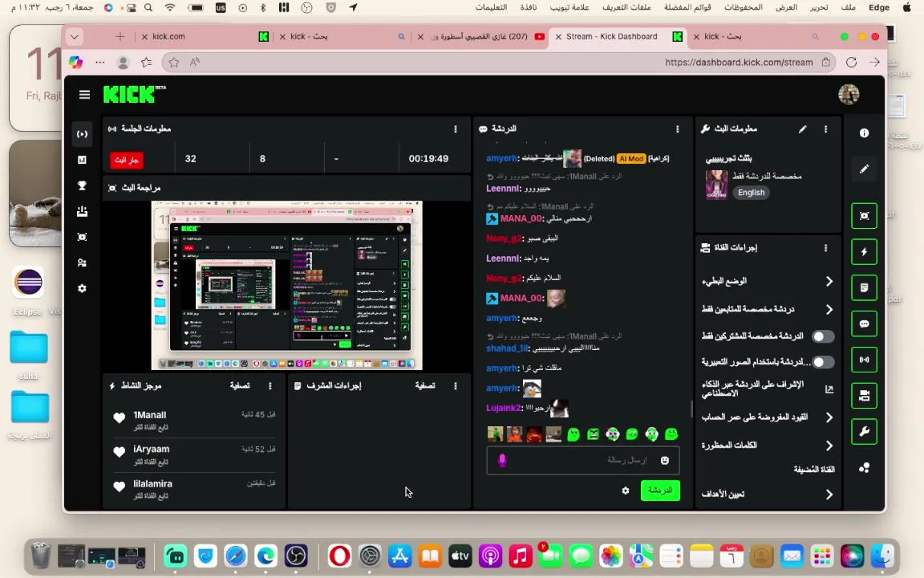Click the English language tag
This screenshot has height=578, width=924.
(x=751, y=193)
